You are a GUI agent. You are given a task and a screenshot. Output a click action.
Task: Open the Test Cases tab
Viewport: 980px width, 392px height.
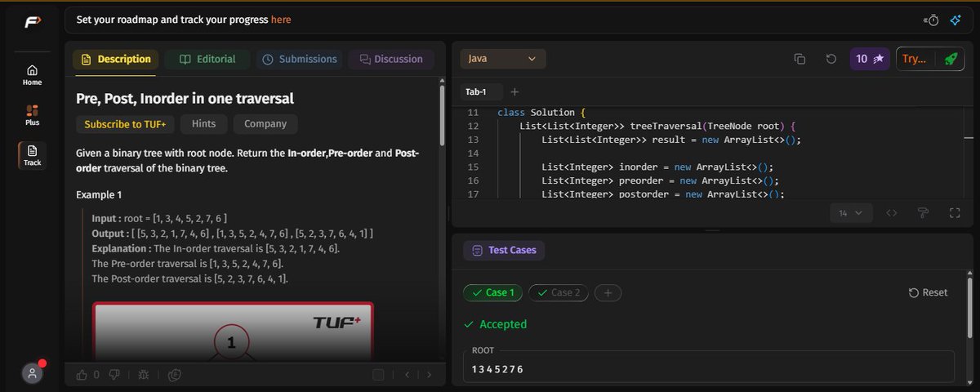(504, 250)
